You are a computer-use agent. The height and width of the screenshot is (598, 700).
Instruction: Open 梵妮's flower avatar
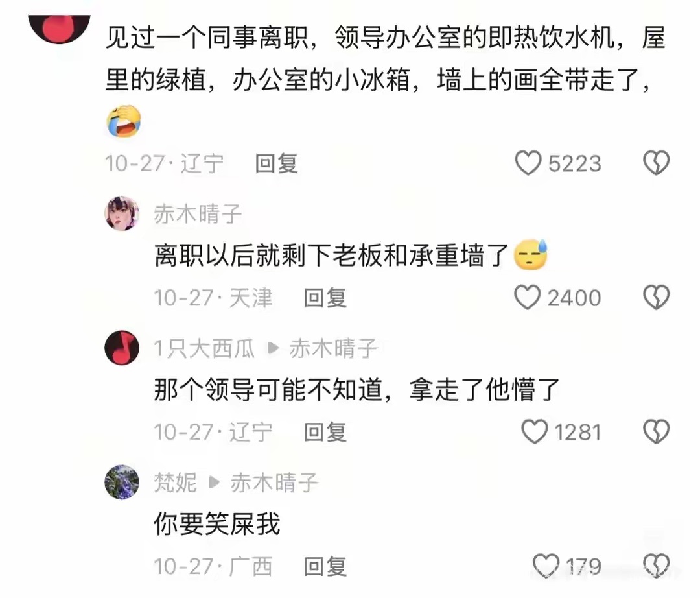click(x=122, y=483)
